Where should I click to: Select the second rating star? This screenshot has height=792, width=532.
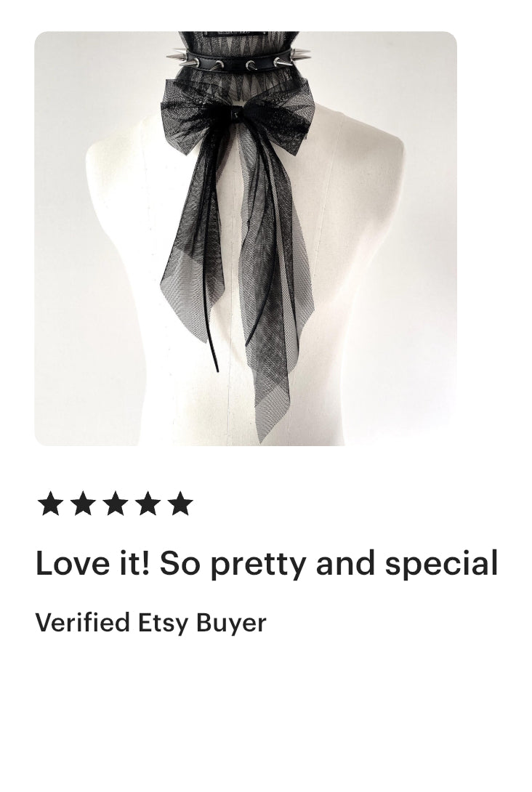click(83, 503)
